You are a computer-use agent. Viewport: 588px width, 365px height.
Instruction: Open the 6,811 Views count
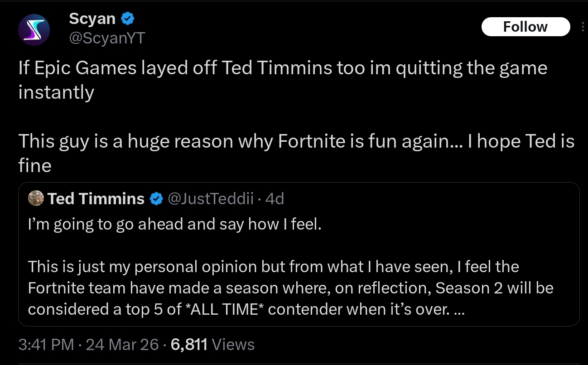tap(213, 345)
